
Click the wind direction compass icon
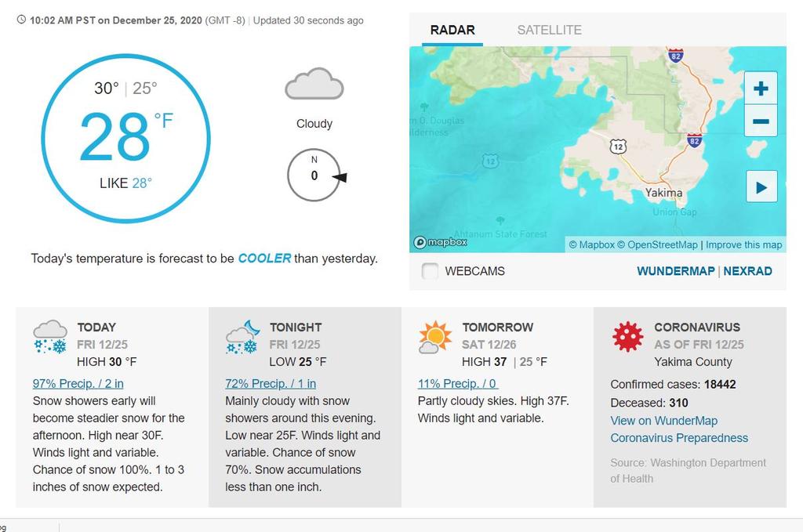314,175
